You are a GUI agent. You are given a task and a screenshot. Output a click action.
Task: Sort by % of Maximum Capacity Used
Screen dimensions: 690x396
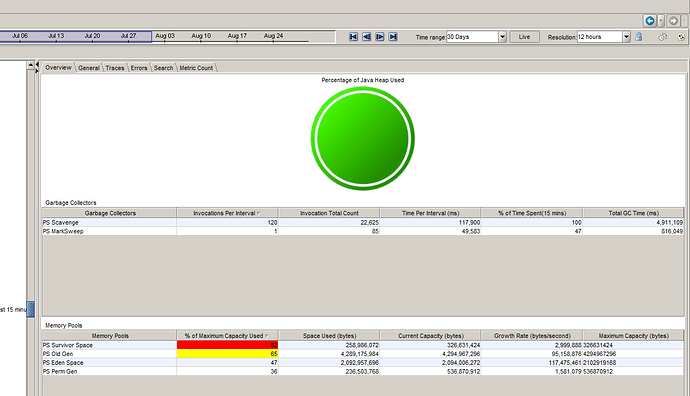[227, 336]
